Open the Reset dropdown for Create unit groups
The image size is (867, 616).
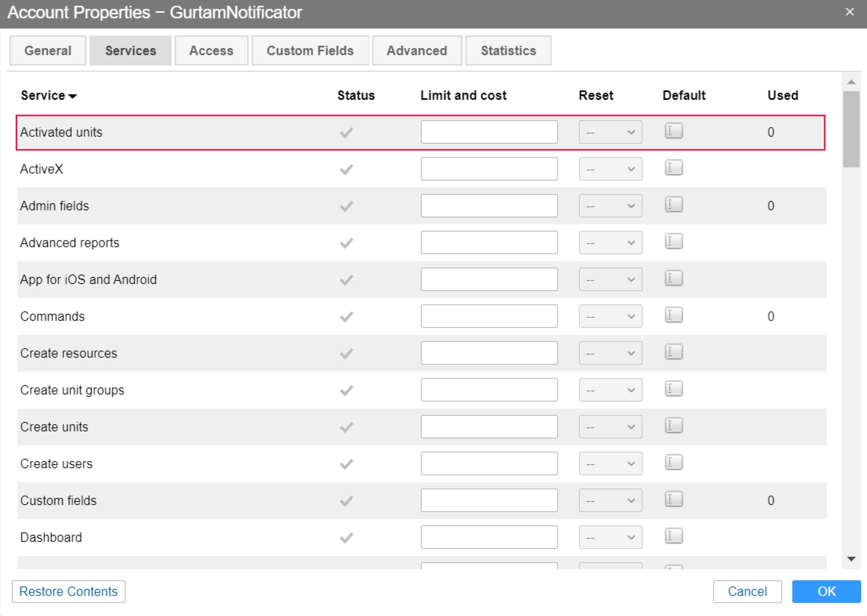tap(610, 390)
